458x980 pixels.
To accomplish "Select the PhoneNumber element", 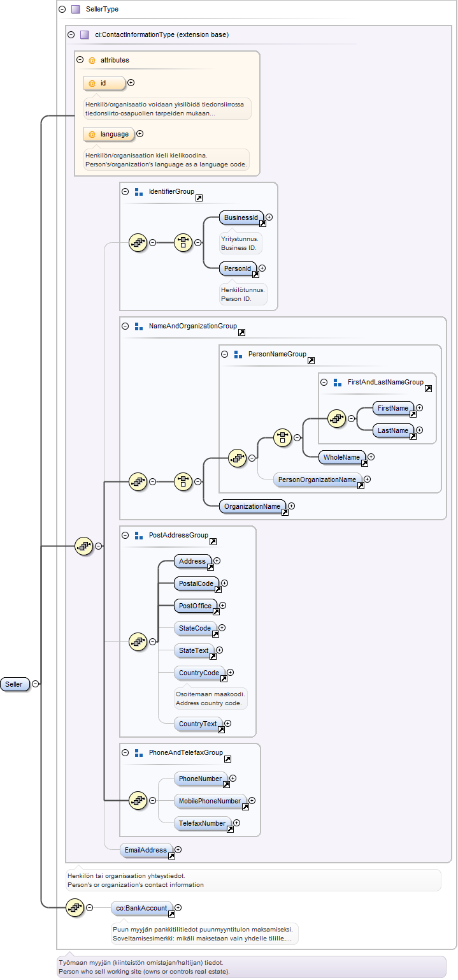I will pos(201,779).
